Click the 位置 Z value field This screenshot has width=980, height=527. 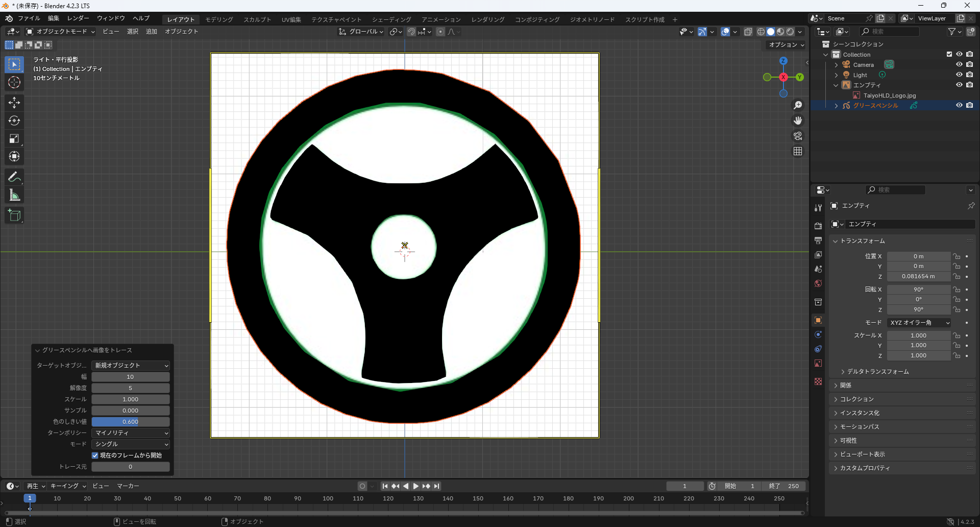918,276
